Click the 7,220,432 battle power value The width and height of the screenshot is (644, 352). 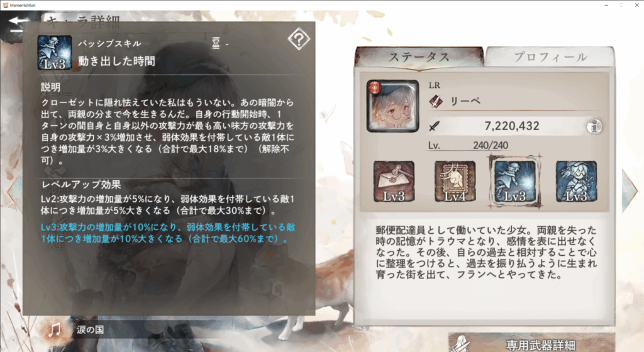pos(512,126)
